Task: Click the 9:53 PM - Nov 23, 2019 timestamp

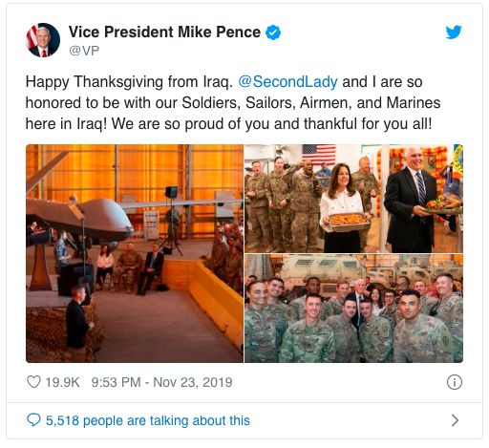Action: pyautogui.click(x=161, y=382)
